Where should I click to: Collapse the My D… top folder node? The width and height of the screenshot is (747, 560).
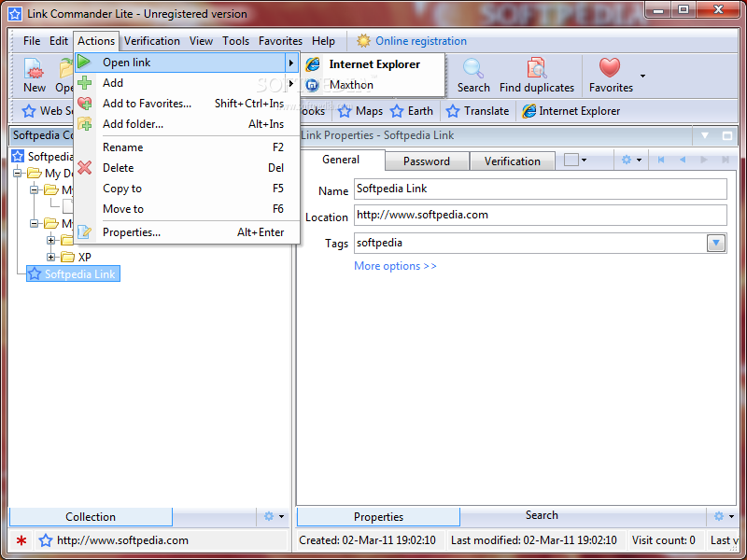17,173
